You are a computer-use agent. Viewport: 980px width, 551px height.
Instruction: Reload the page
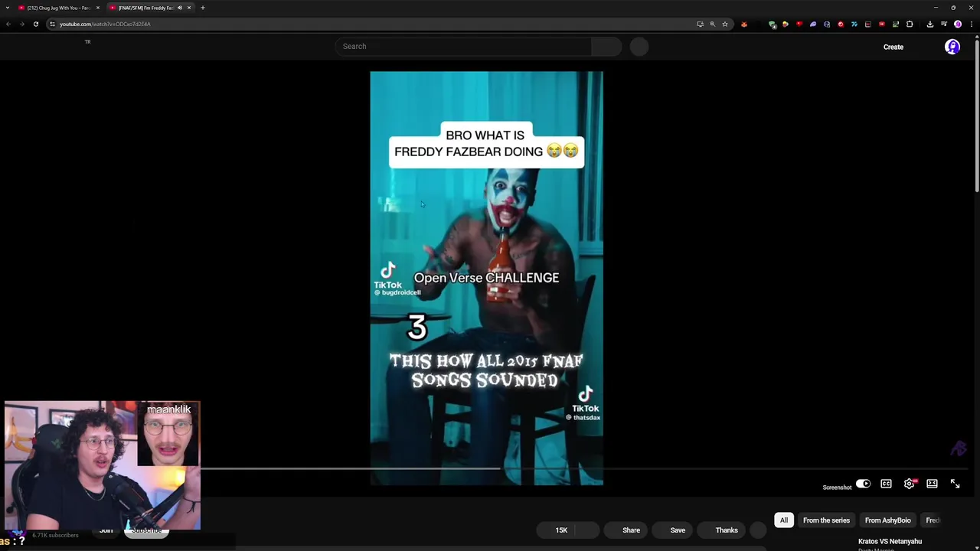tap(35, 24)
